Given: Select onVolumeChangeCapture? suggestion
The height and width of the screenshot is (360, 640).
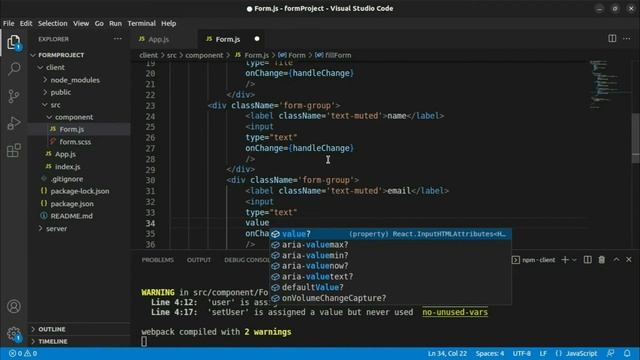Looking at the screenshot, I should 390,298.
